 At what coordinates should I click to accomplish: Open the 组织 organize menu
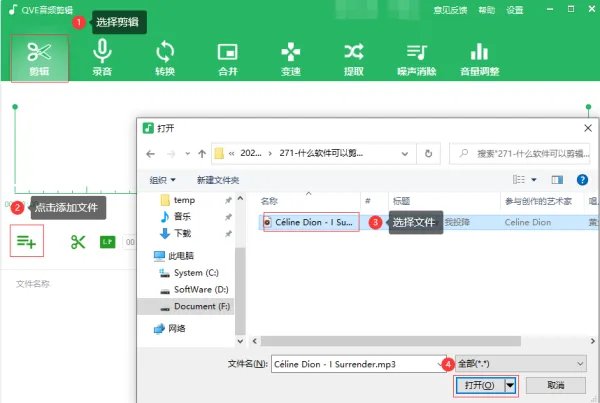click(x=162, y=180)
